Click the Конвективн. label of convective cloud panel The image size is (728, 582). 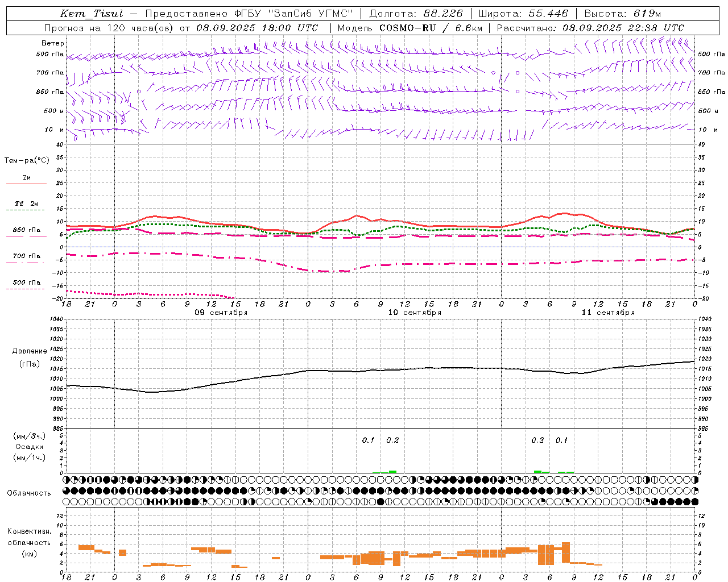[29, 531]
